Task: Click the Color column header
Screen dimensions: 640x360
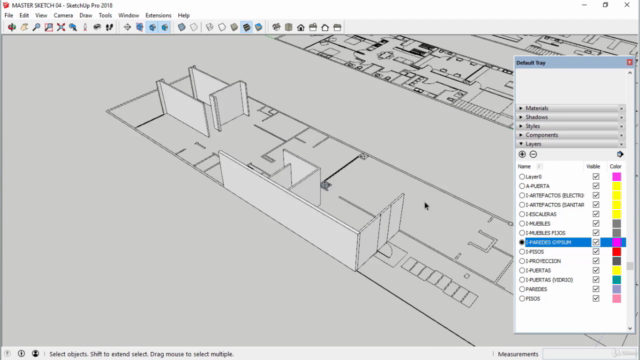Action: pos(616,167)
